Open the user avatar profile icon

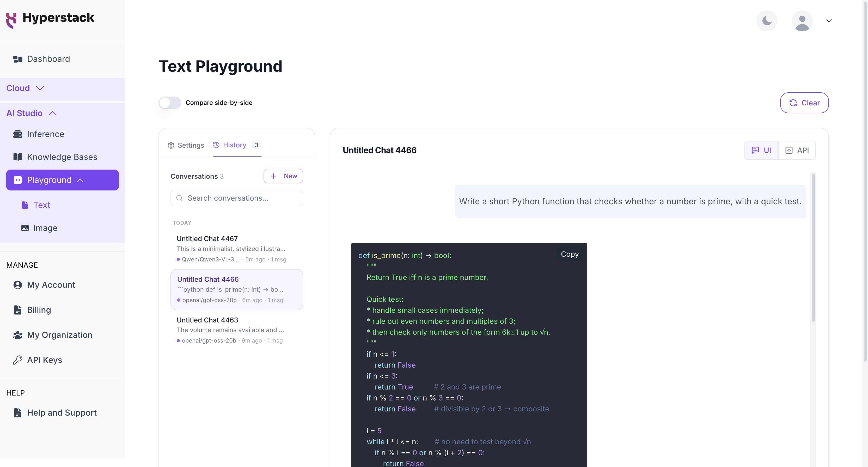[802, 21]
